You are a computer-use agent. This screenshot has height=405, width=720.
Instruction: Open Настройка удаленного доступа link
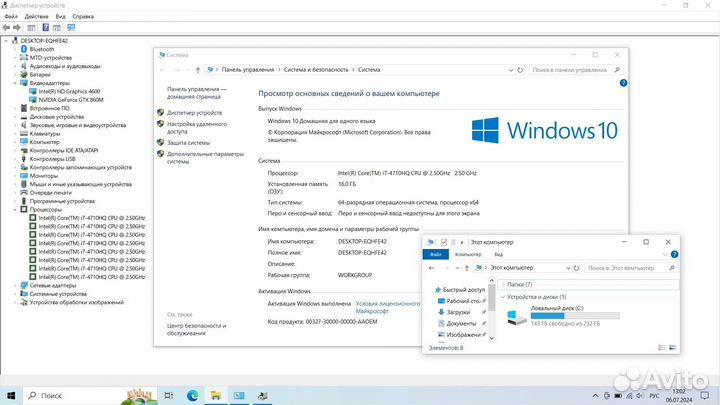point(197,128)
